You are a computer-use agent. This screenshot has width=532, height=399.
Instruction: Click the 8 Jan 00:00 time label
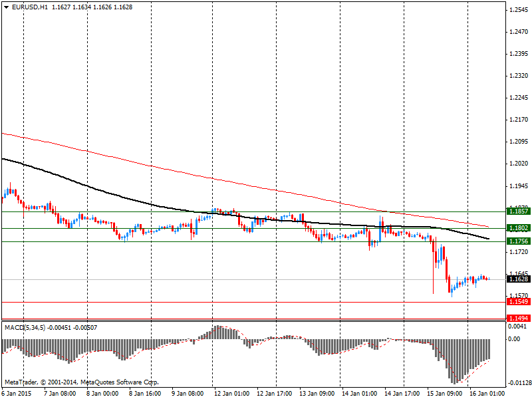(x=102, y=394)
